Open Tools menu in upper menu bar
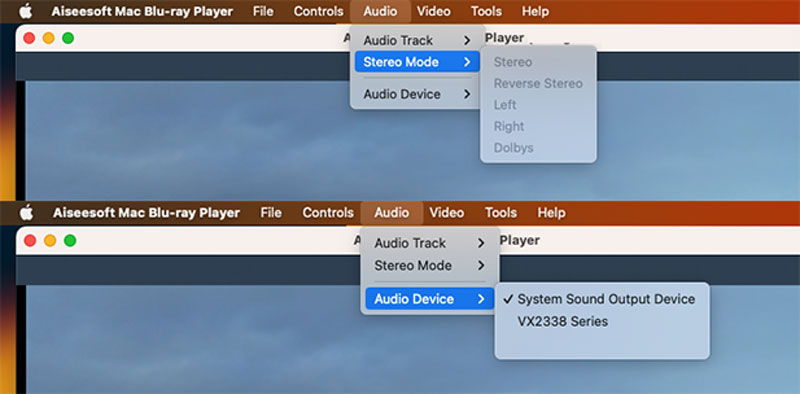This screenshot has width=800, height=394. click(x=486, y=11)
